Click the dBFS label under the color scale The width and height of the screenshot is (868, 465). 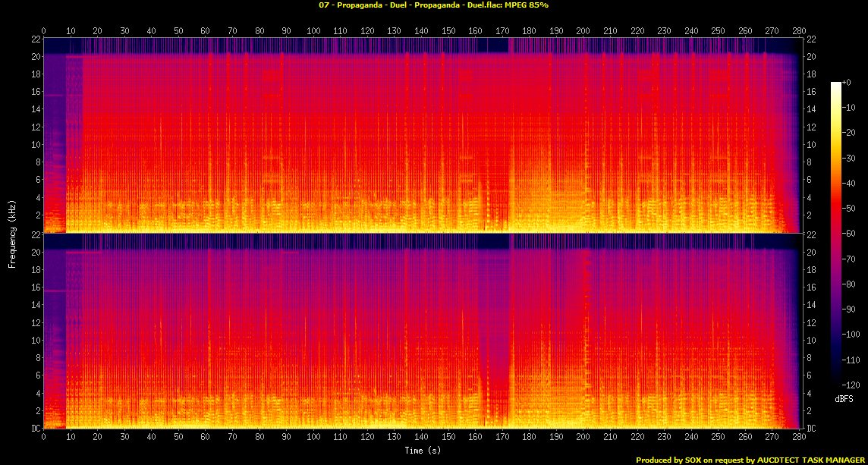coord(842,397)
